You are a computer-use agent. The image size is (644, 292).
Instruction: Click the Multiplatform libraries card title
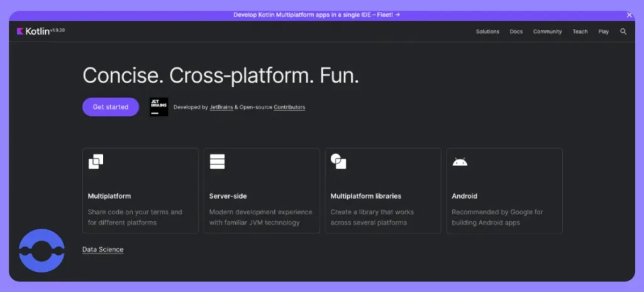tap(366, 196)
